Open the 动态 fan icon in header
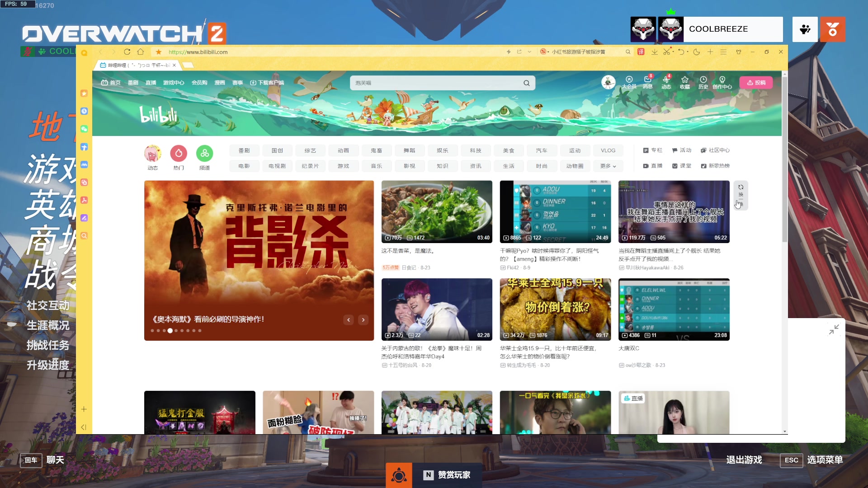The width and height of the screenshot is (868, 488). pyautogui.click(x=666, y=80)
